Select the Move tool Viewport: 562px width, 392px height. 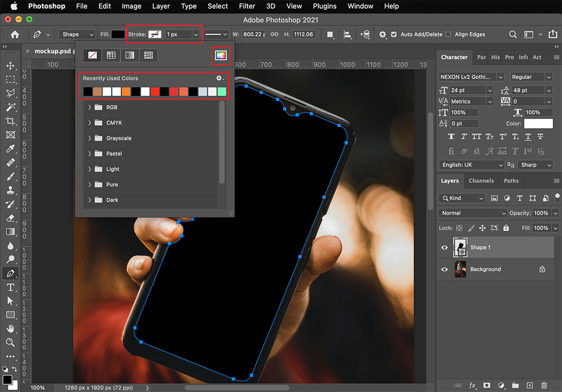pos(10,66)
